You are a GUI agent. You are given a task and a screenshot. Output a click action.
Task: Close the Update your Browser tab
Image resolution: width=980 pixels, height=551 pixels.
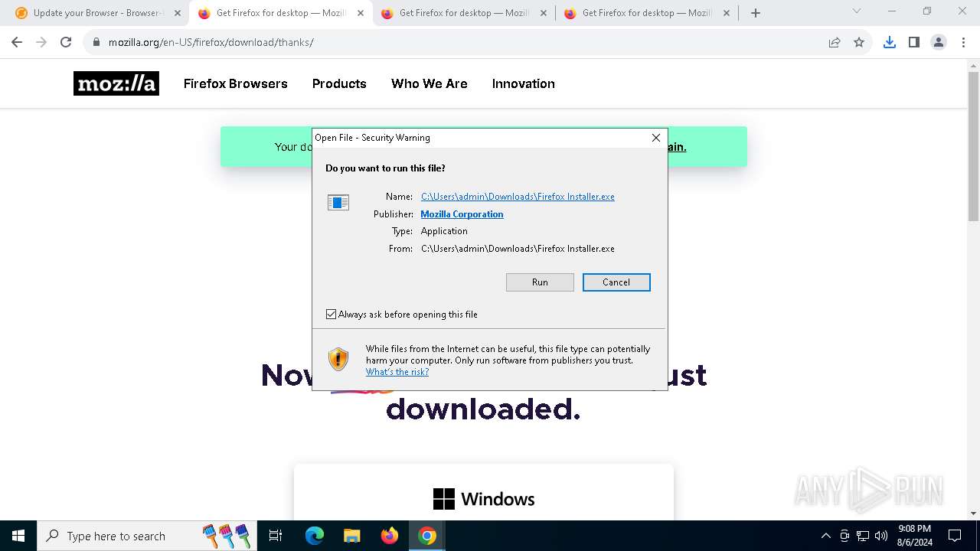click(178, 13)
